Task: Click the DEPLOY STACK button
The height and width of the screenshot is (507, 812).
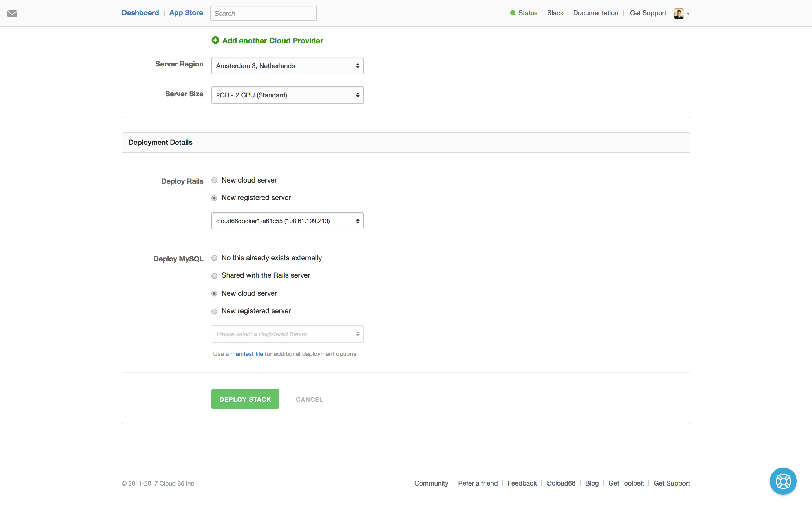Action: pos(245,399)
